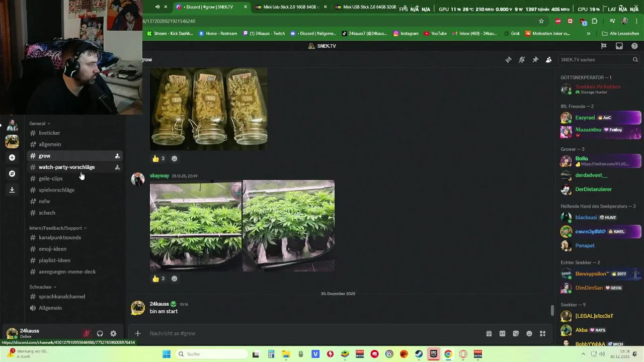Join the Allgemein voice channel
This screenshot has width=644, height=362.
[74, 308]
